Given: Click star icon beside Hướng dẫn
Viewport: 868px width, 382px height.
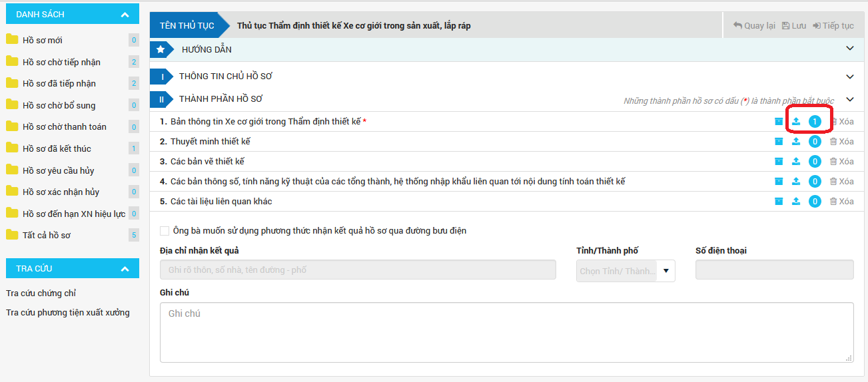Looking at the screenshot, I should pos(161,49).
